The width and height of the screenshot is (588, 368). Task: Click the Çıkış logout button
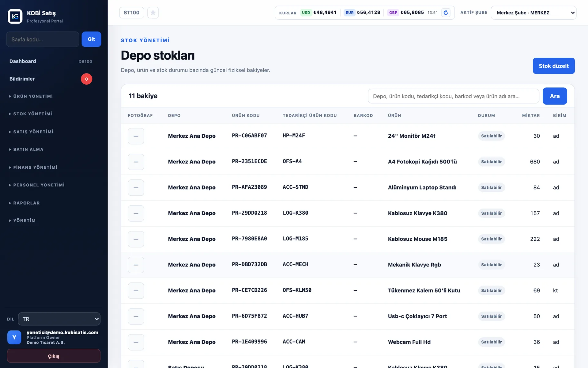click(x=54, y=356)
